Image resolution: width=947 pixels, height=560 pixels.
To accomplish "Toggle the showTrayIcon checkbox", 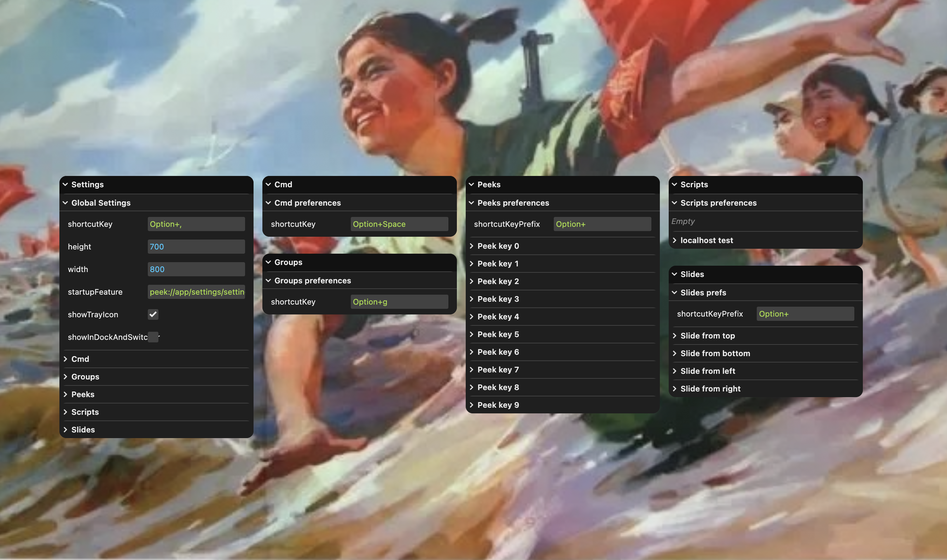I will pyautogui.click(x=152, y=314).
